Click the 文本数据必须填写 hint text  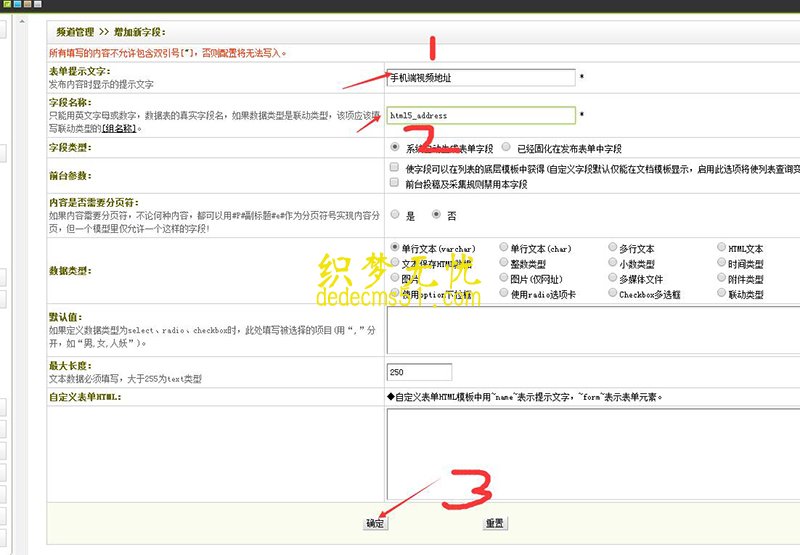click(125, 379)
